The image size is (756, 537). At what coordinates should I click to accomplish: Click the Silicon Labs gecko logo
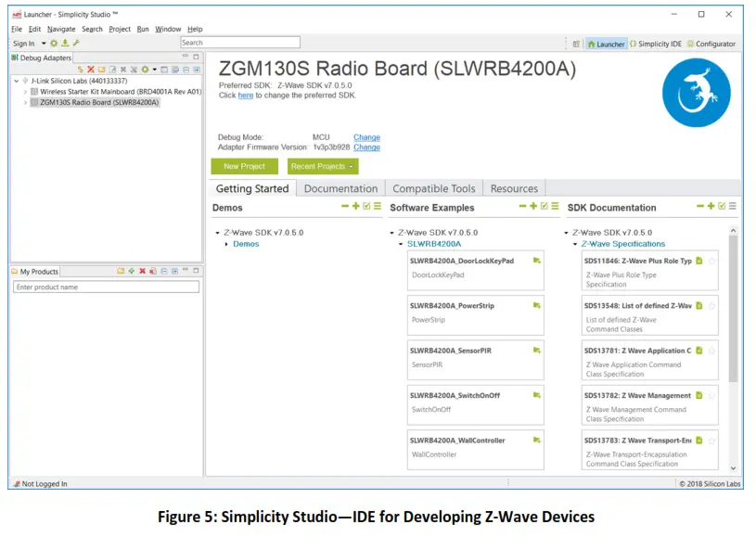(697, 91)
